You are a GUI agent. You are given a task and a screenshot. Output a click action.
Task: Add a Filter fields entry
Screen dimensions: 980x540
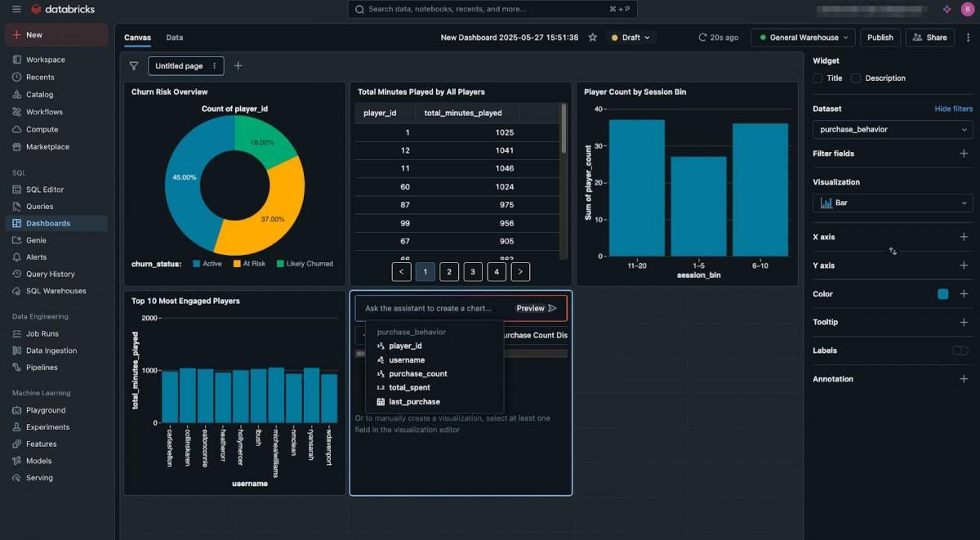coord(964,154)
